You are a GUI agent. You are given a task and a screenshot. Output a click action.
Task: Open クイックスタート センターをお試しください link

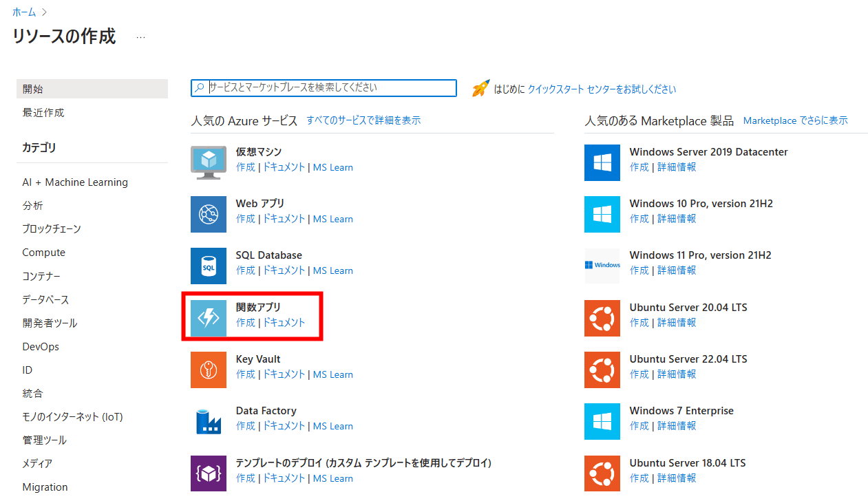point(602,89)
